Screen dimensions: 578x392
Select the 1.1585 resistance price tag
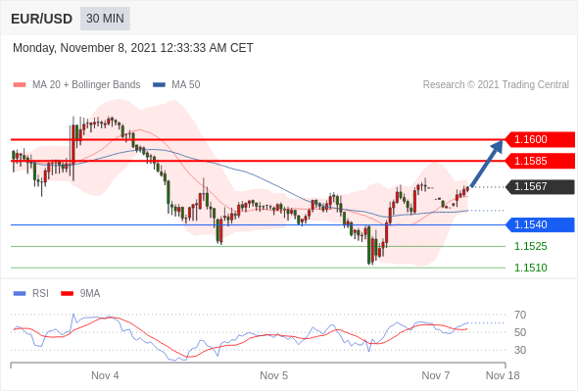540,161
